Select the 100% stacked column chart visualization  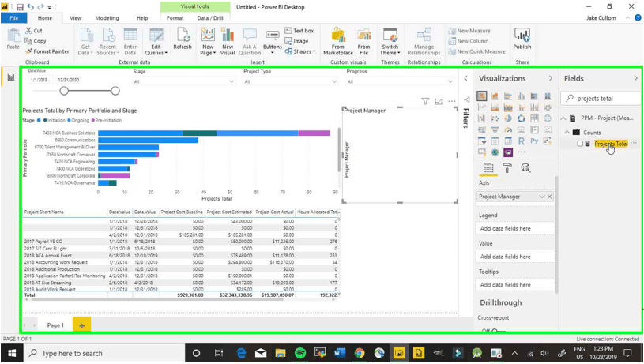pos(548,96)
